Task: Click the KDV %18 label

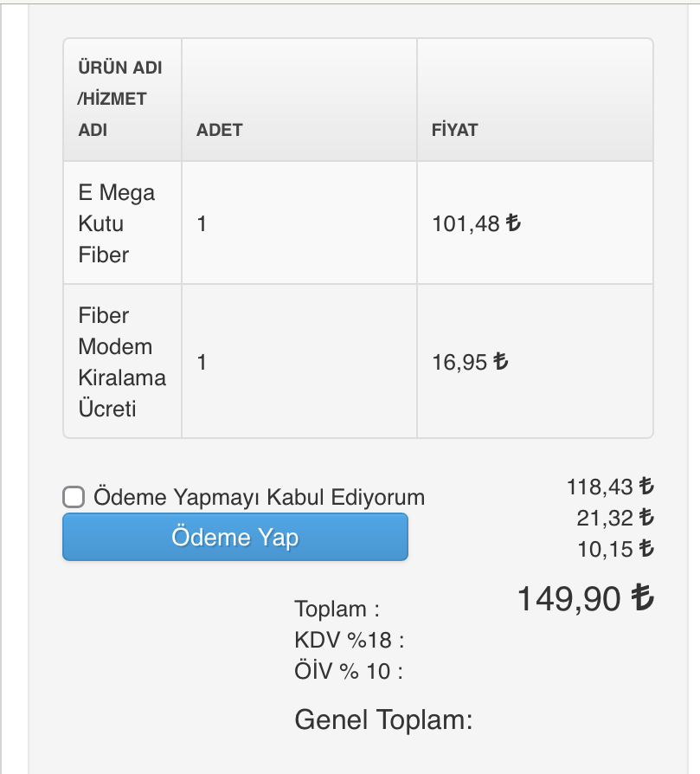Action: pos(350,640)
